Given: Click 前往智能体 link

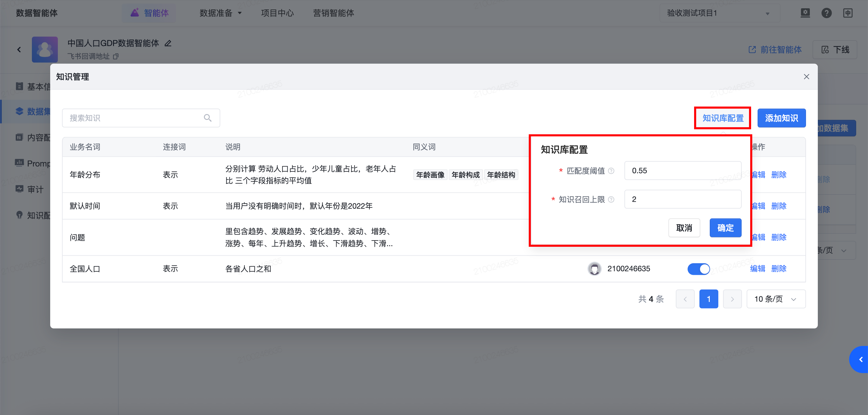Looking at the screenshot, I should (x=775, y=50).
